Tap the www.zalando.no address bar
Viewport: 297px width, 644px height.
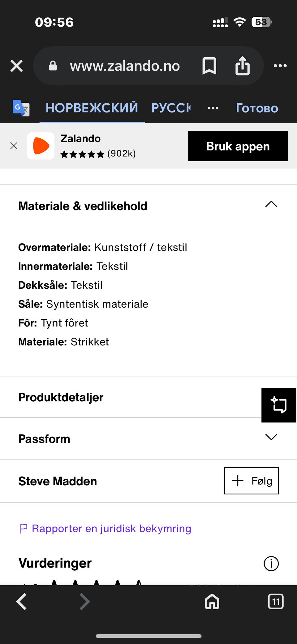[x=125, y=66]
